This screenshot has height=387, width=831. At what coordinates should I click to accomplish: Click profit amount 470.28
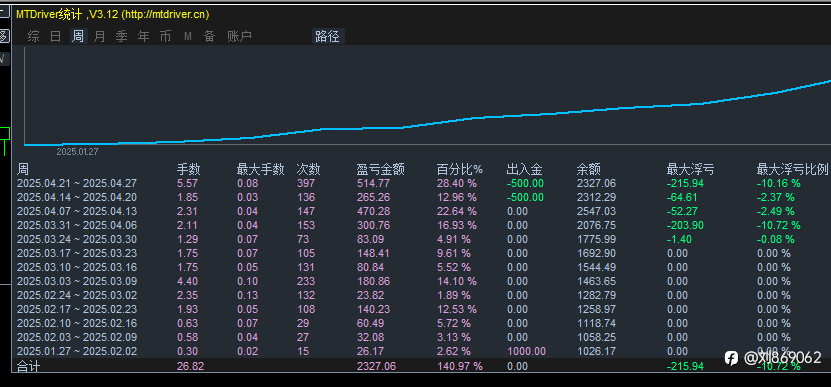[373, 212]
